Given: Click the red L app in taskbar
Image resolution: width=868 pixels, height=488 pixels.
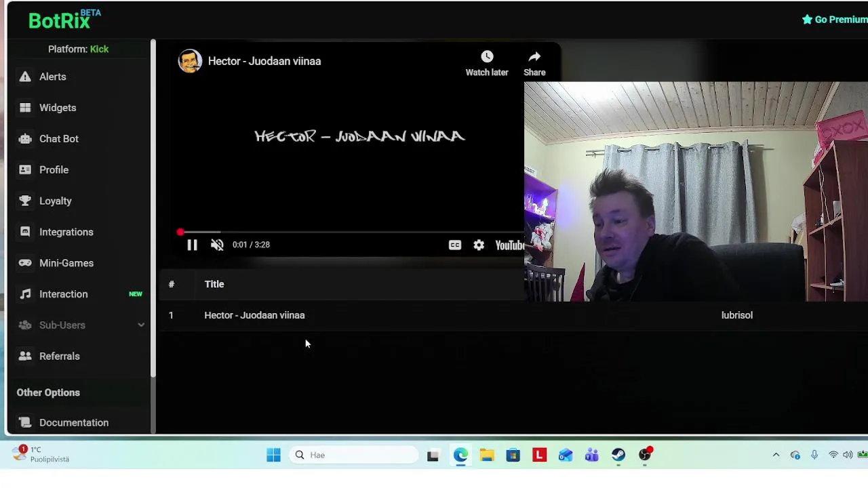Looking at the screenshot, I should (539, 455).
